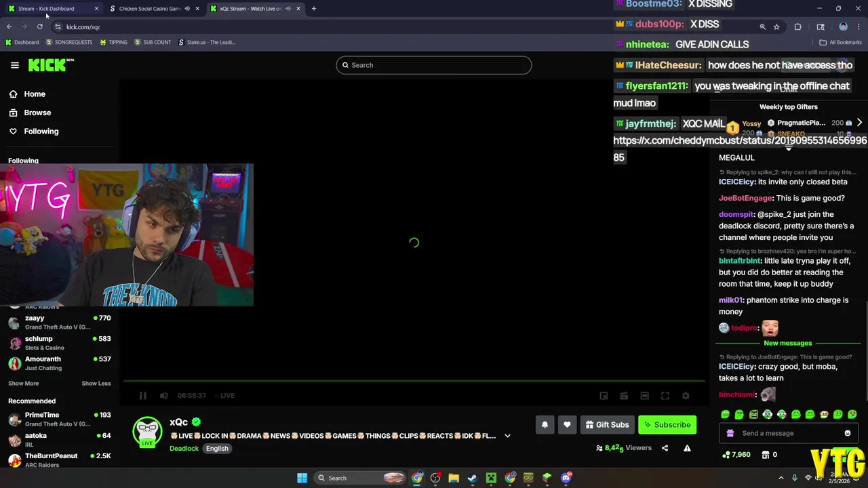868x488 pixels.
Task: Open TheBurntPeanut's recommended channel
Action: pyautogui.click(x=59, y=460)
